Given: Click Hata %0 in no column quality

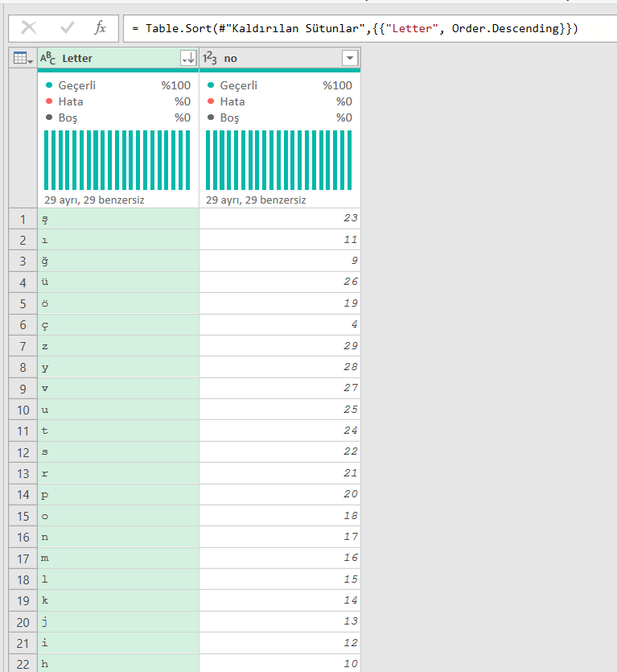Looking at the screenshot, I should click(279, 101).
